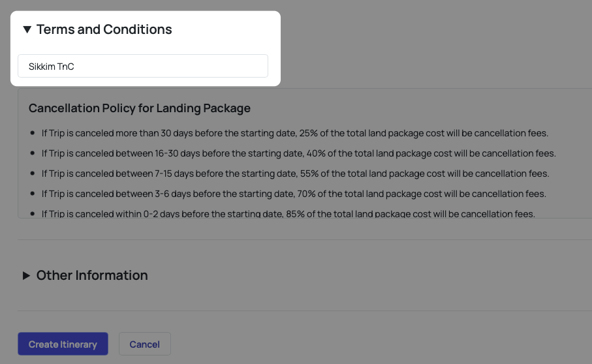Viewport: 592px width, 364px height.
Task: Click bullet icon of the 3-6 days rule
Action: click(33, 194)
